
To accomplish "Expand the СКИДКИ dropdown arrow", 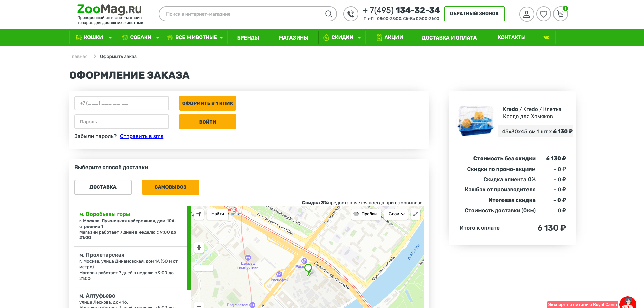I will (359, 38).
